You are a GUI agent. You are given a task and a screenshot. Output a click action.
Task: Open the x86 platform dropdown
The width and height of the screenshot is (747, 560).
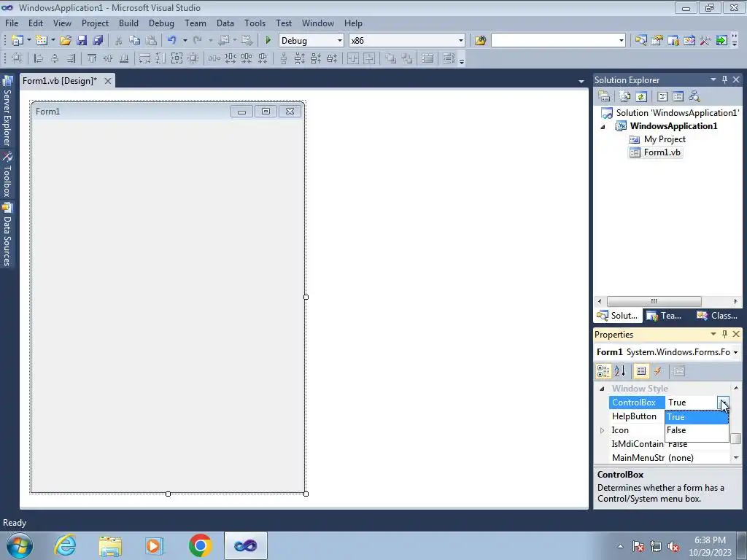point(460,41)
